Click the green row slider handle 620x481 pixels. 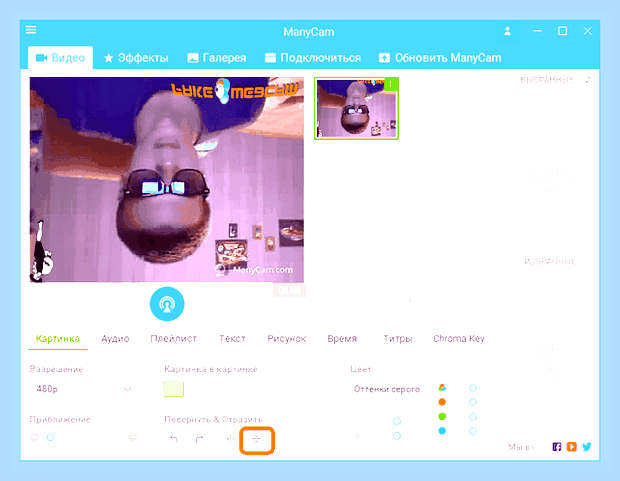coord(473,417)
